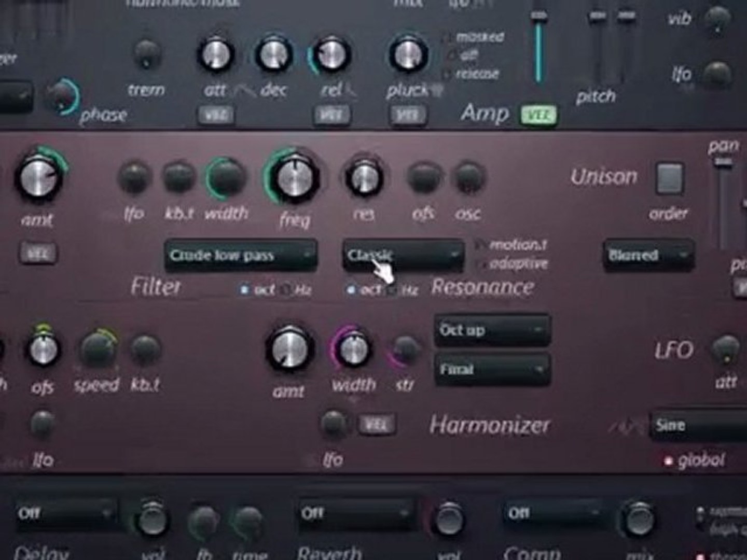
Task: Click the res knob
Action: click(x=364, y=178)
